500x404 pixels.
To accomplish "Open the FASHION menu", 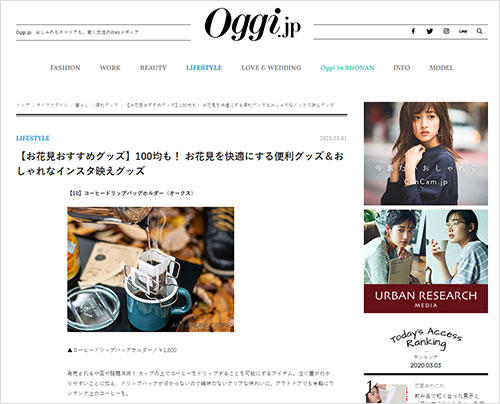I will (65, 68).
